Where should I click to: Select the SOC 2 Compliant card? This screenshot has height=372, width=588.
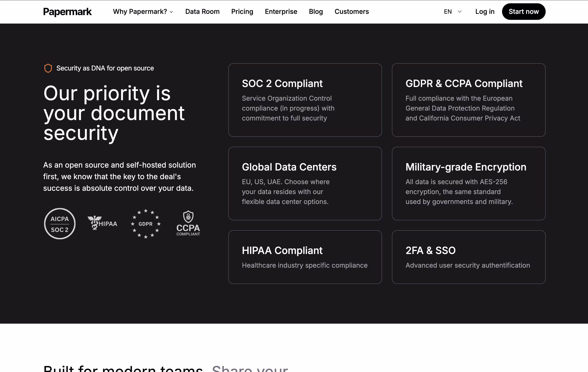(305, 100)
